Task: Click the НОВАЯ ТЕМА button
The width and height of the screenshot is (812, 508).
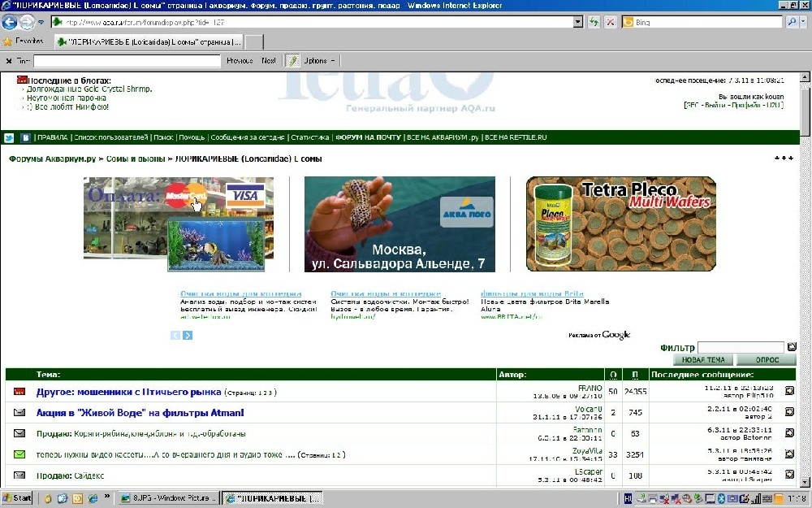Action: pos(703,360)
